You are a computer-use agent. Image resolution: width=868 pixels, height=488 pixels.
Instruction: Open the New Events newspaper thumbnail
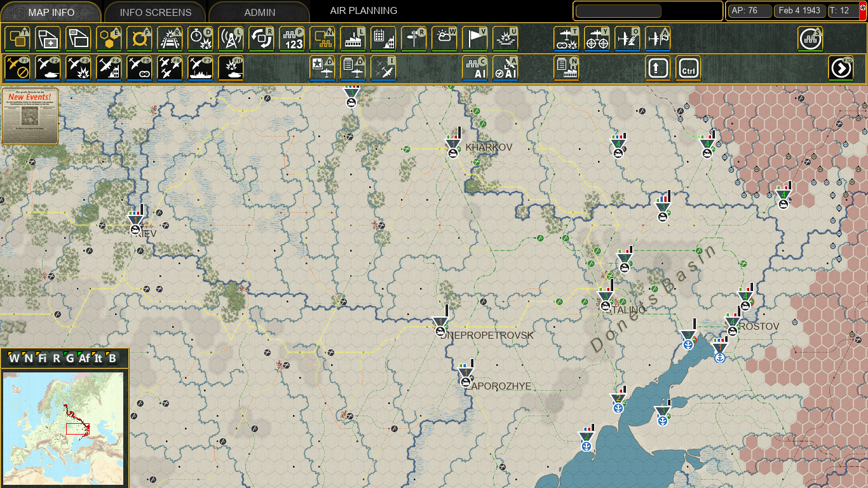pos(30,116)
